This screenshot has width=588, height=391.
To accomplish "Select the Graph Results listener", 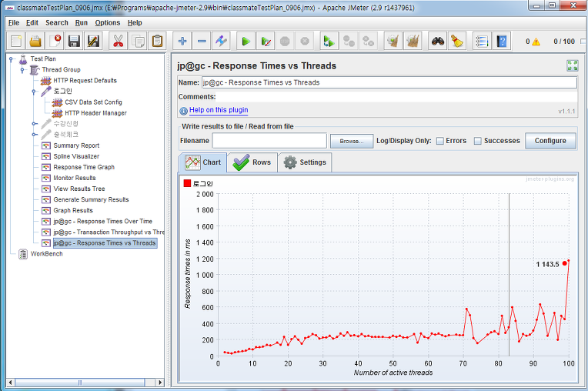I will pos(73,211).
